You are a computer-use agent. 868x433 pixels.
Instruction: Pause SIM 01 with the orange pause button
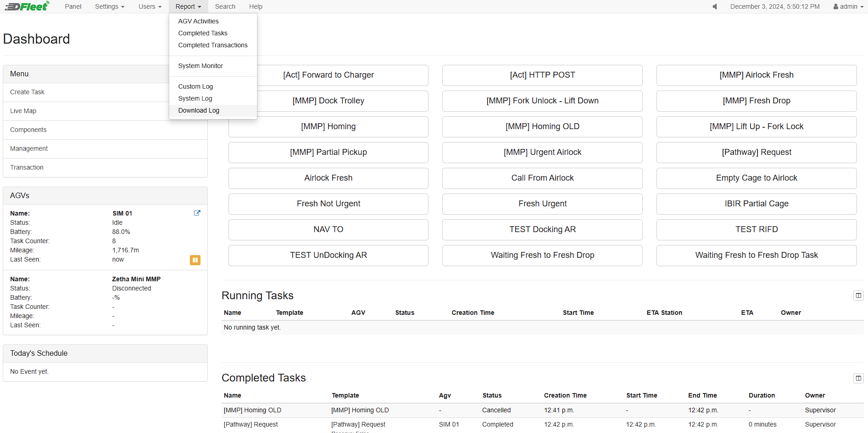(195, 260)
